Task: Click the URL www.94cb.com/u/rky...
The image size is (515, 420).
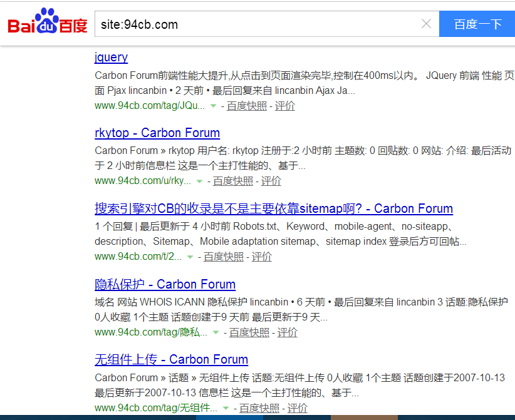Action: 143,181
